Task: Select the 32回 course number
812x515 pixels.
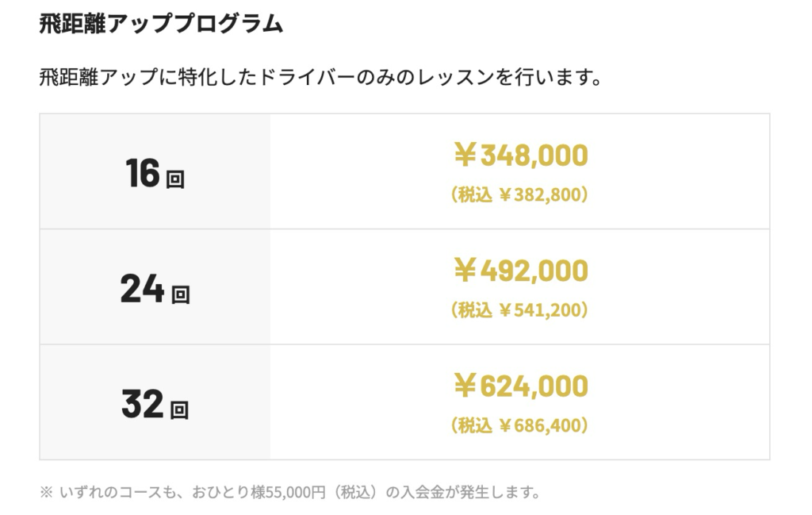Action: [154, 405]
